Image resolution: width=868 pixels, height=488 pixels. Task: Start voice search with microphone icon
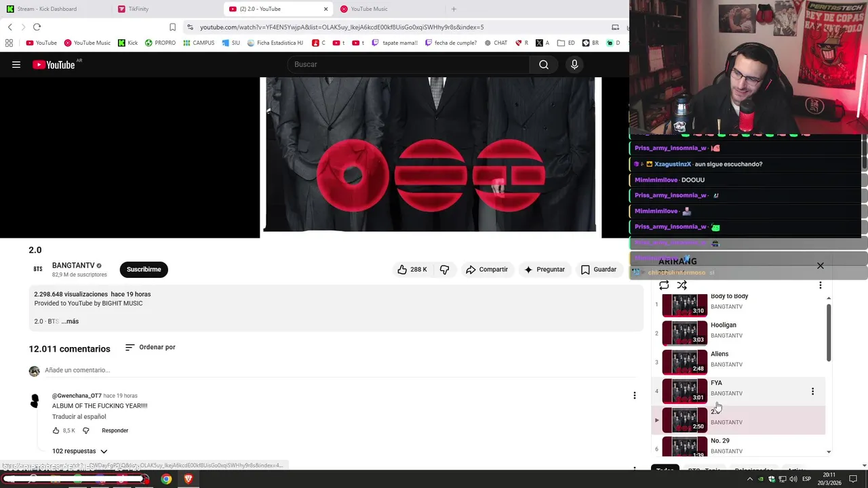574,64
